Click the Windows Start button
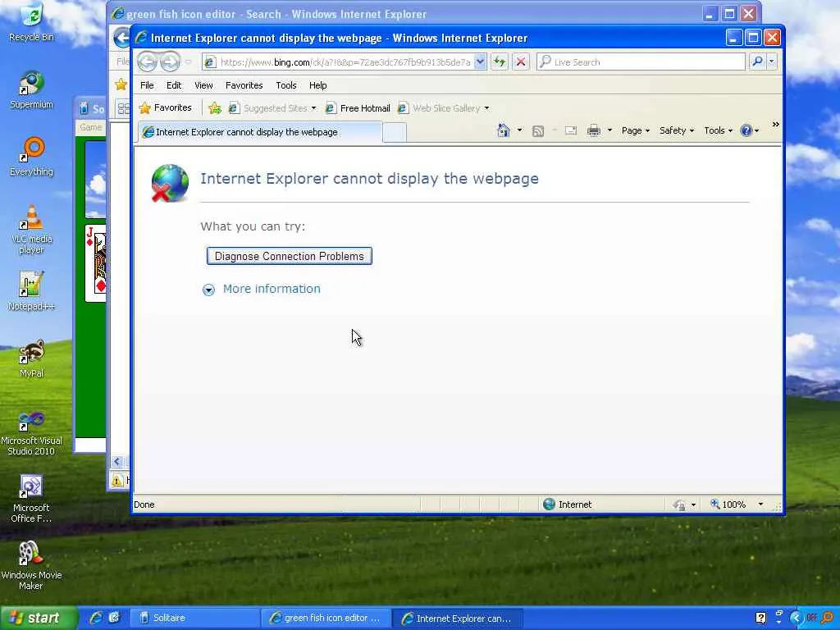Viewport: 840px width, 630px height. point(39,618)
